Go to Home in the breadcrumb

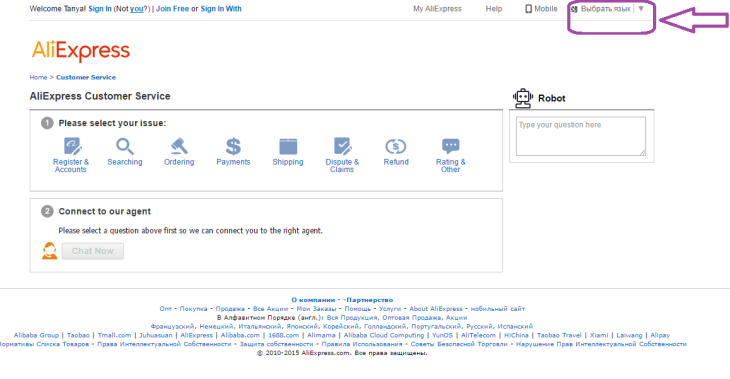tap(38, 77)
